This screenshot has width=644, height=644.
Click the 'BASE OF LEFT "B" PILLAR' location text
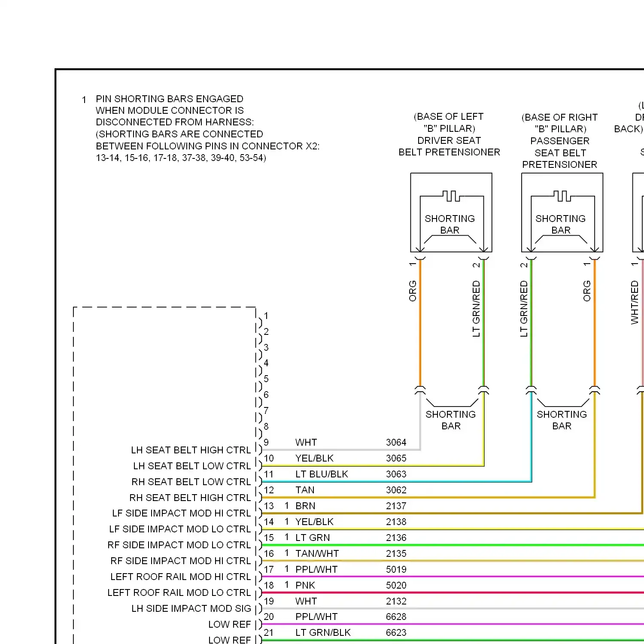[449, 122]
